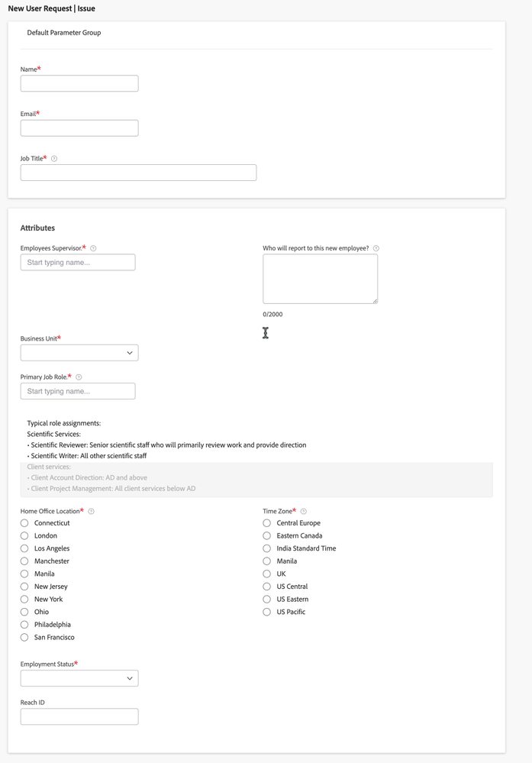The image size is (532, 763).
Task: Select Manchester office radio button
Action: 24,561
